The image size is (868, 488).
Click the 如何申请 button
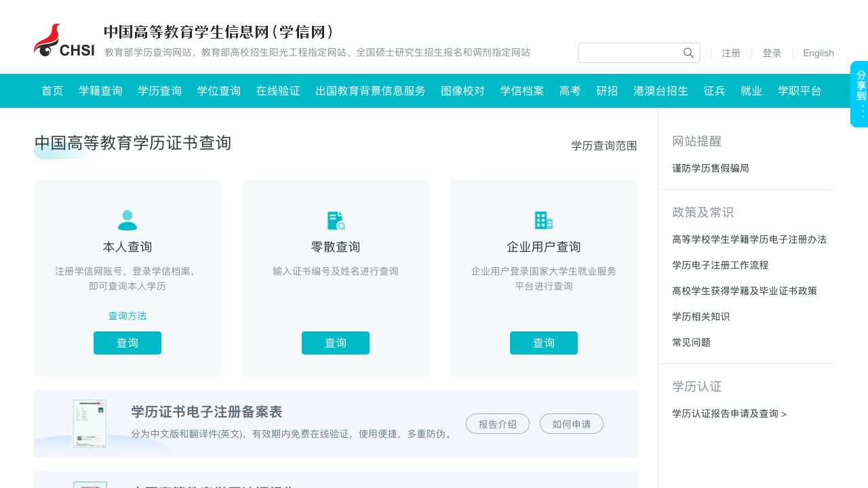[x=572, y=424]
